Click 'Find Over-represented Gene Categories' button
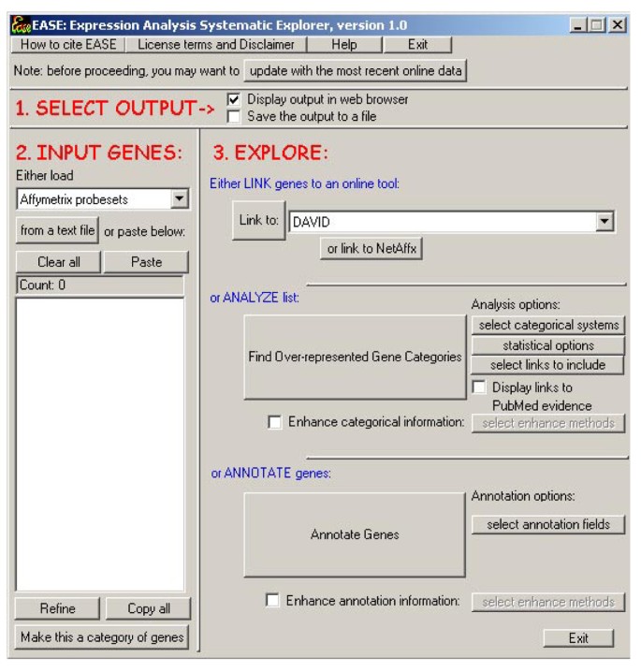 coord(355,357)
